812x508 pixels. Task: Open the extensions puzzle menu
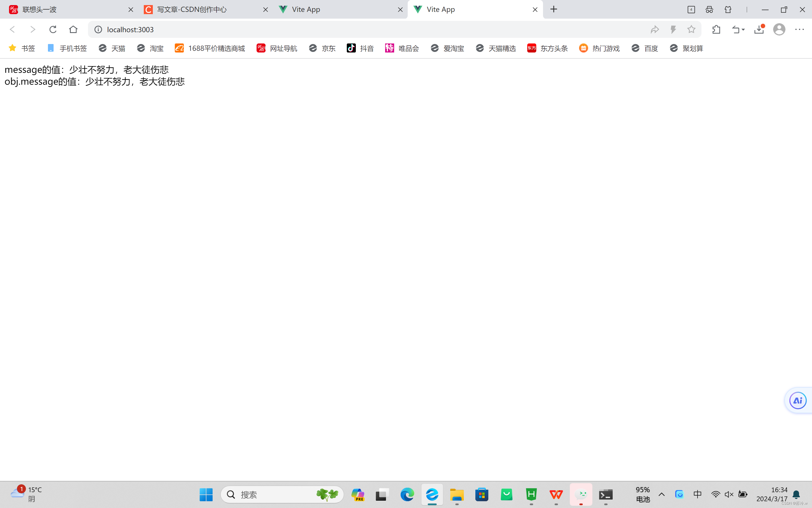[x=716, y=30]
